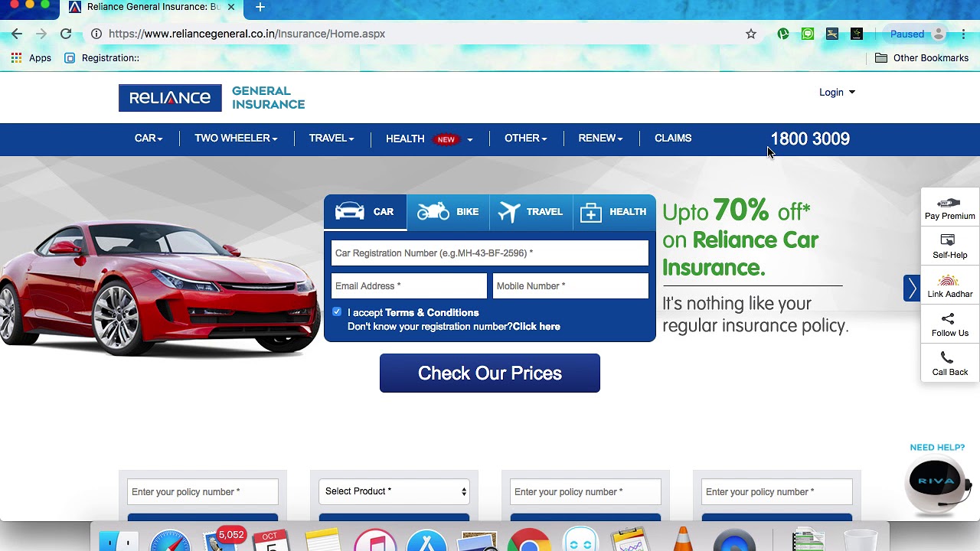Focus the rightmost policy number field
980x551 pixels.
click(x=777, y=492)
